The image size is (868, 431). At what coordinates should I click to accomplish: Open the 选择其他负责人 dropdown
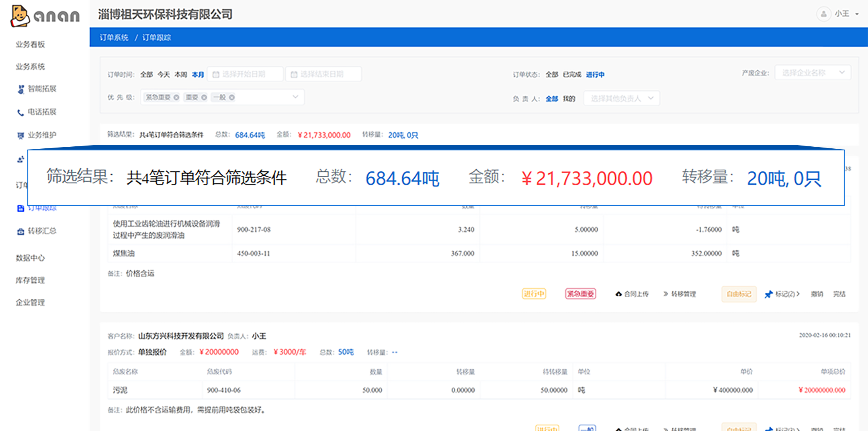coord(622,99)
